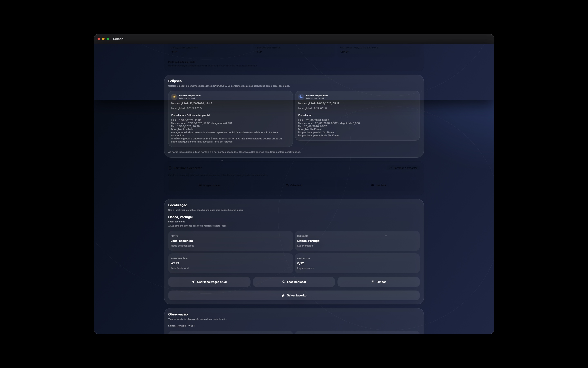Screen dimensions: 588x368
Task: Click "Visível aqui · Eclipse solar parcial"
Action: coord(190,115)
